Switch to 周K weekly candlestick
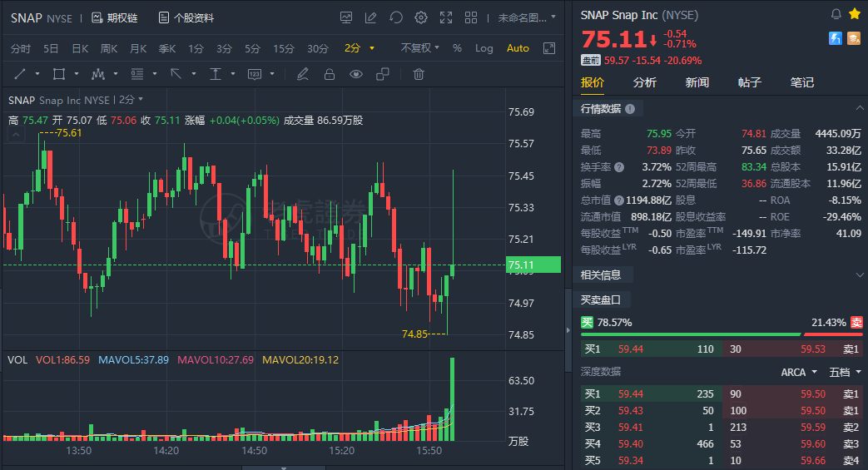Viewport: 868px width, 470px height. pyautogui.click(x=109, y=49)
